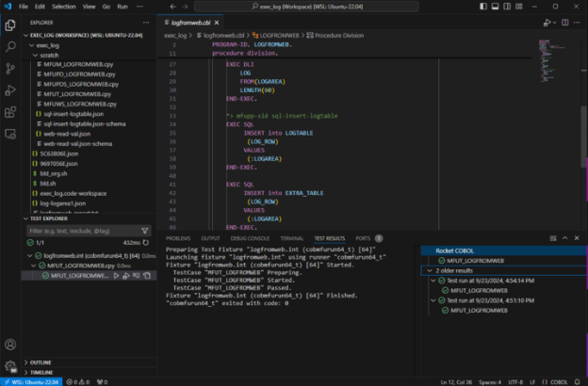Go back with the navigation arrow
The width and height of the screenshot is (588, 386).
(x=172, y=7)
